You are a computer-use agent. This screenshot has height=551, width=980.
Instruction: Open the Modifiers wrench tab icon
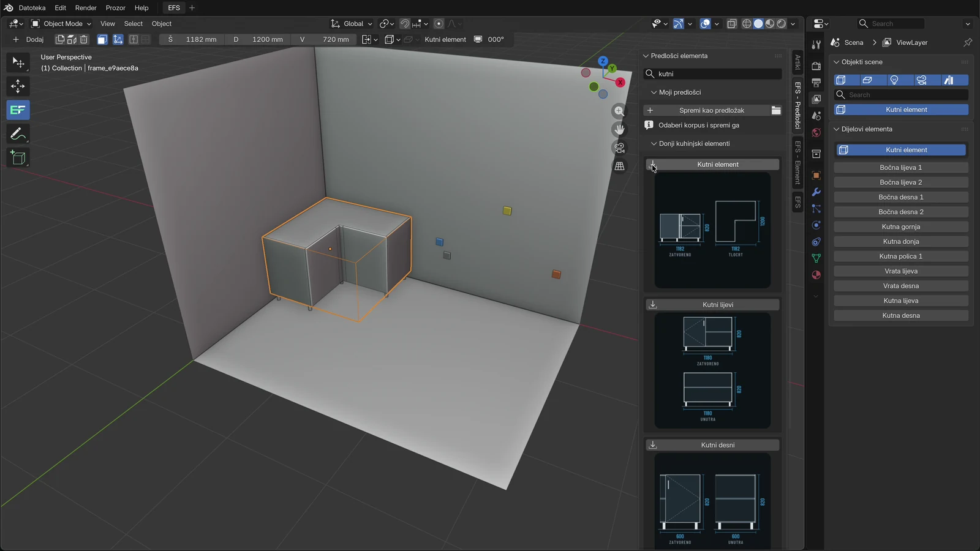[x=816, y=192]
